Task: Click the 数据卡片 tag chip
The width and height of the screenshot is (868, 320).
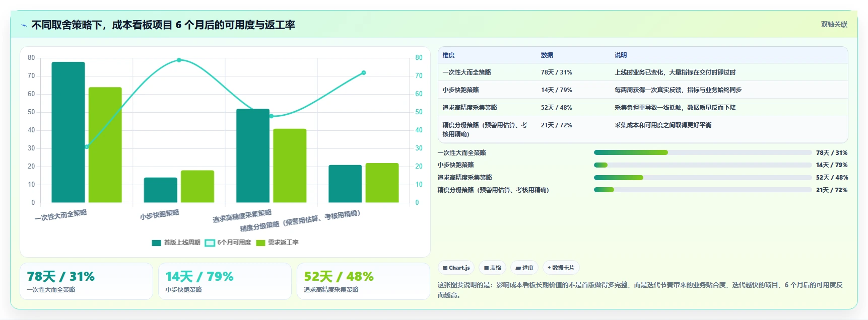Action: [561, 268]
